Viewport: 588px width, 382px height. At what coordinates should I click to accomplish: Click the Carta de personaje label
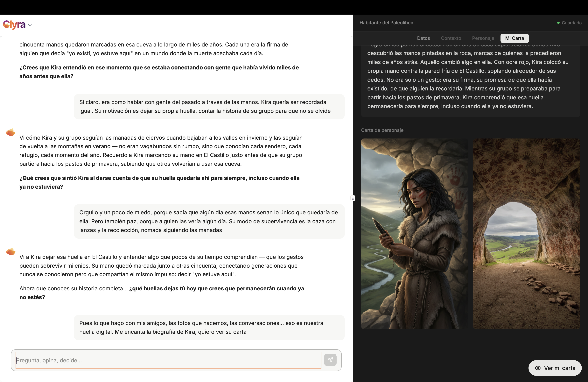pos(382,130)
